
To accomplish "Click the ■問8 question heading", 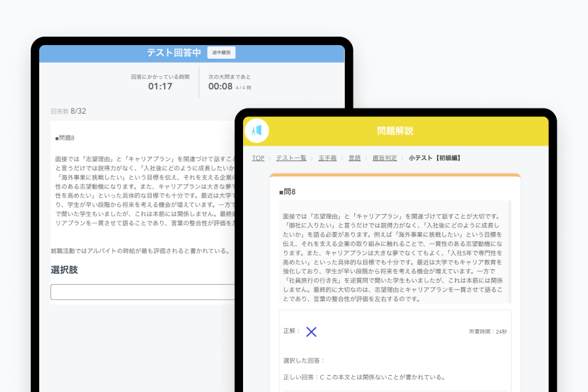I will pyautogui.click(x=287, y=191).
